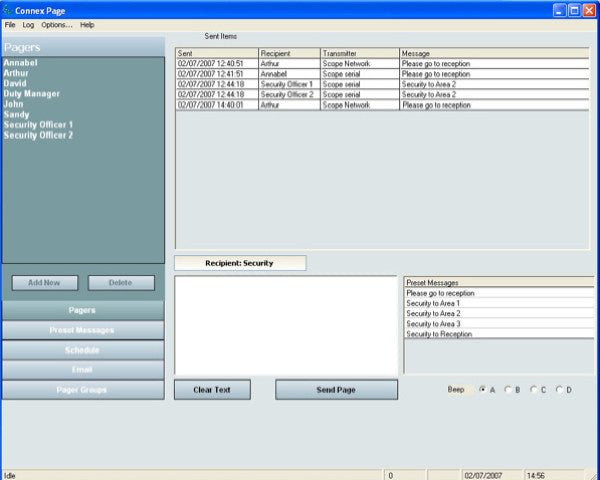Switch to the Preset Messages panel
The width and height of the screenshot is (600, 480).
point(82,330)
